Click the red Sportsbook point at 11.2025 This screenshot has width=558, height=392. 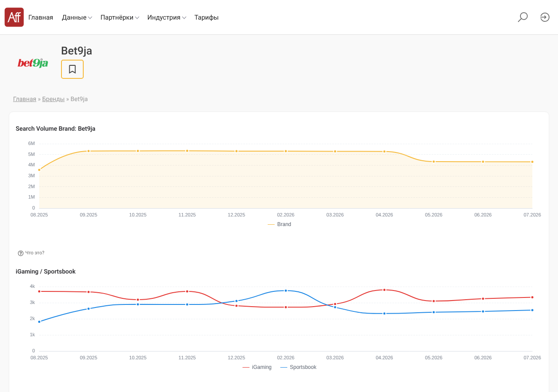187,291
